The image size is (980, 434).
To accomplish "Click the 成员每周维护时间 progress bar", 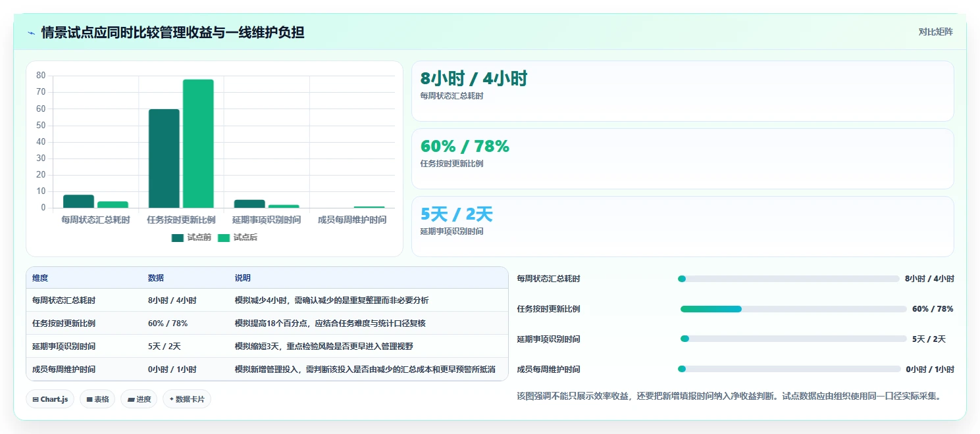I will [x=789, y=369].
